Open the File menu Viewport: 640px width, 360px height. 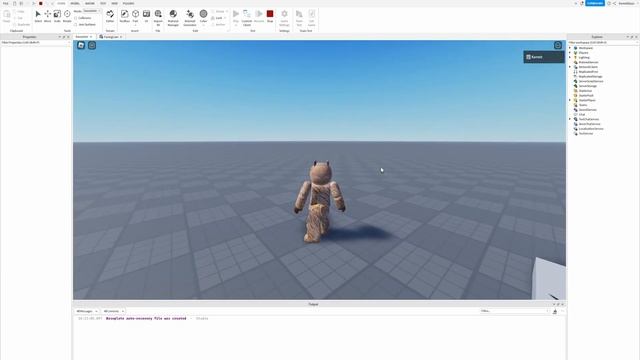coord(6,3)
